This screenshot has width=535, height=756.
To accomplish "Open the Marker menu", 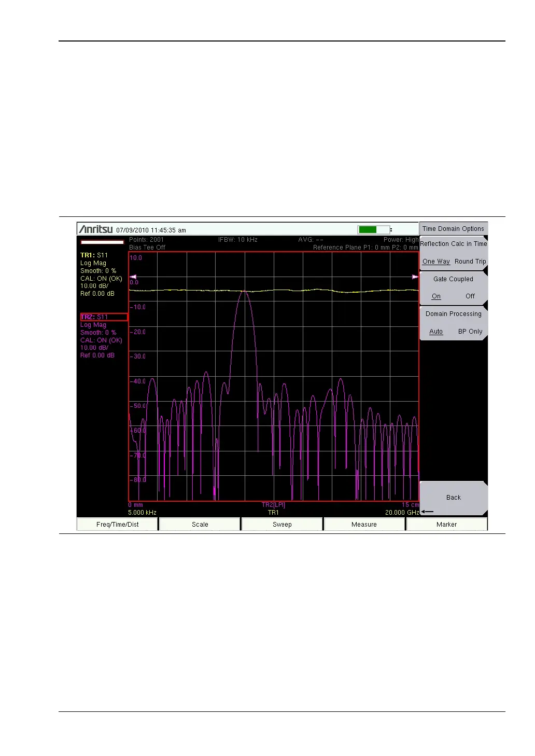I will click(446, 525).
